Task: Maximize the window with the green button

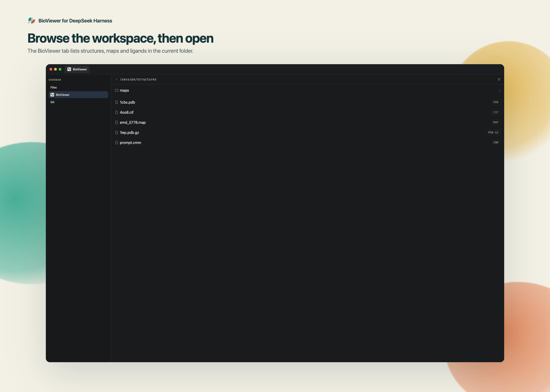Action: click(60, 69)
